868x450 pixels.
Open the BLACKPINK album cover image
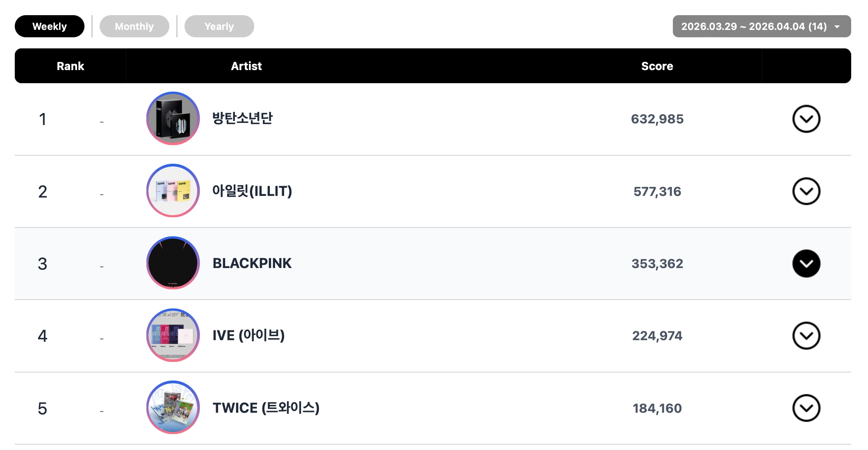click(173, 263)
